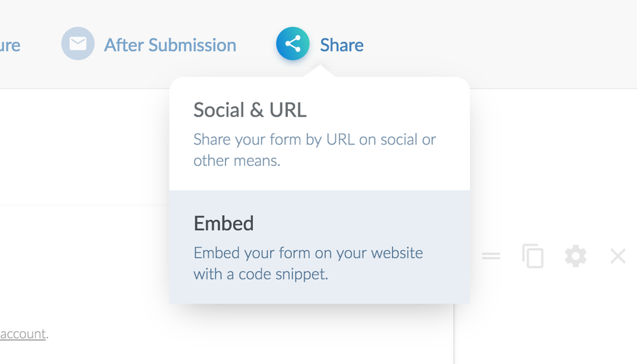Select the Social & URL option
This screenshot has height=364, width=637.
coord(250,110)
